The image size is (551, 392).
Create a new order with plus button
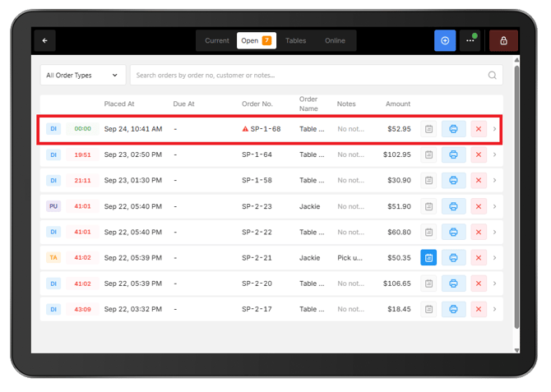[x=445, y=41]
